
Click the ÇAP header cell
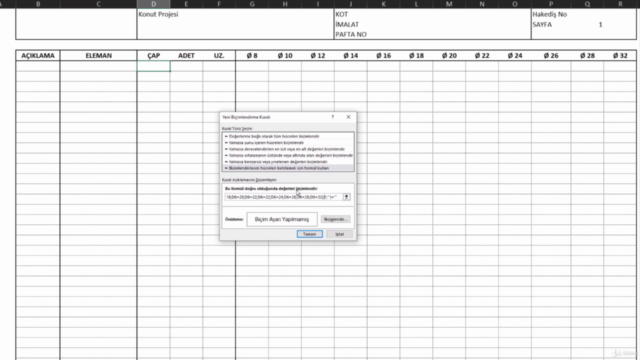[153, 56]
